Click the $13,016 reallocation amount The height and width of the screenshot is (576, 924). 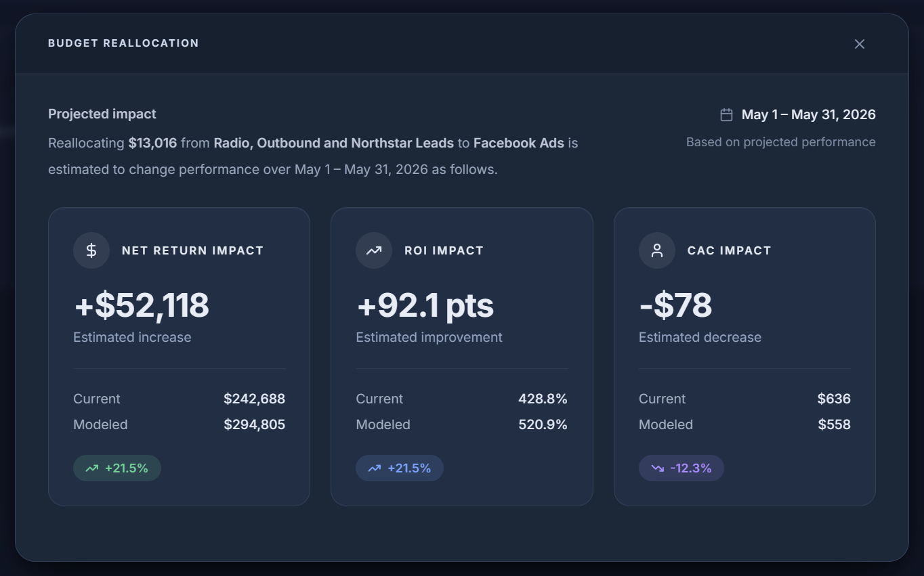pos(152,143)
